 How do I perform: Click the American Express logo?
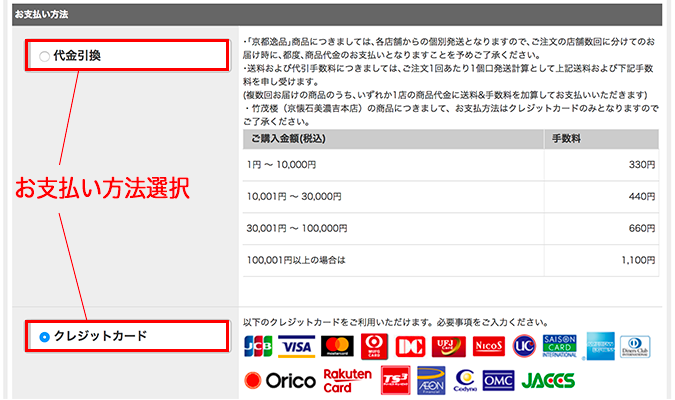601,345
